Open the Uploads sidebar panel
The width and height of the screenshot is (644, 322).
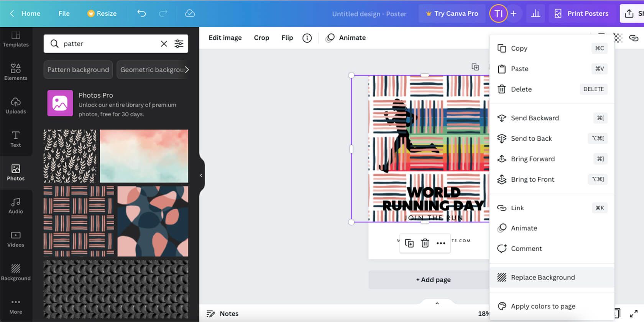coord(16,105)
